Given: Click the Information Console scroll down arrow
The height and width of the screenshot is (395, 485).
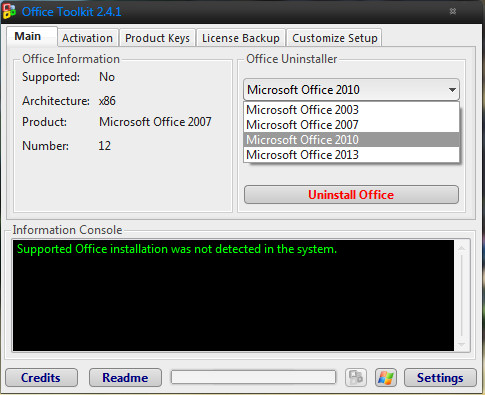Looking at the screenshot, I should coord(462,345).
